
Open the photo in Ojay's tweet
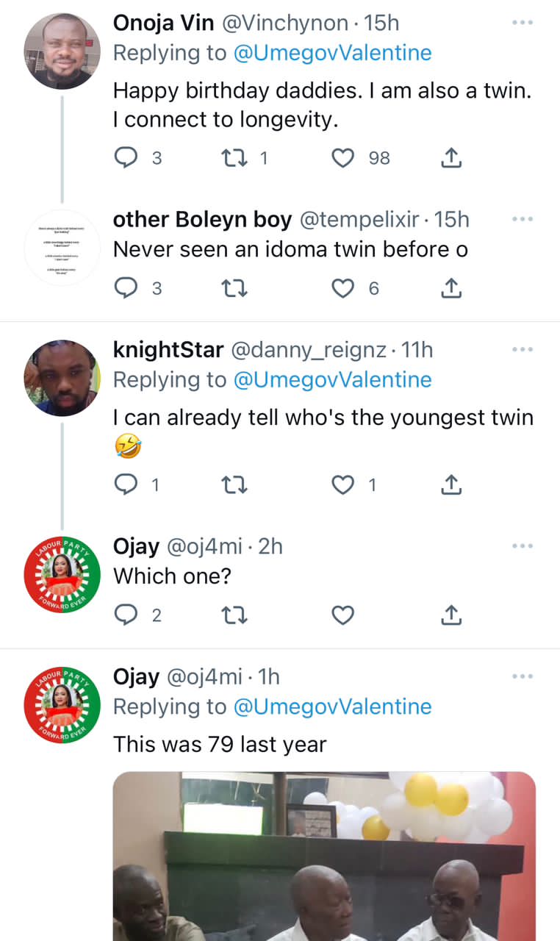(x=324, y=856)
